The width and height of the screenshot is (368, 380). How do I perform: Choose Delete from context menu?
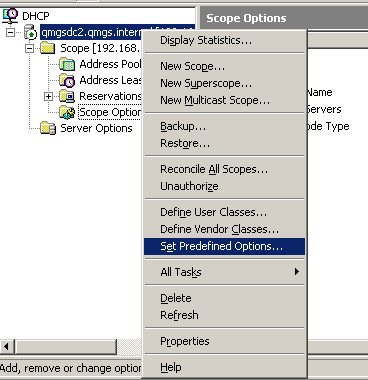tap(225, 298)
